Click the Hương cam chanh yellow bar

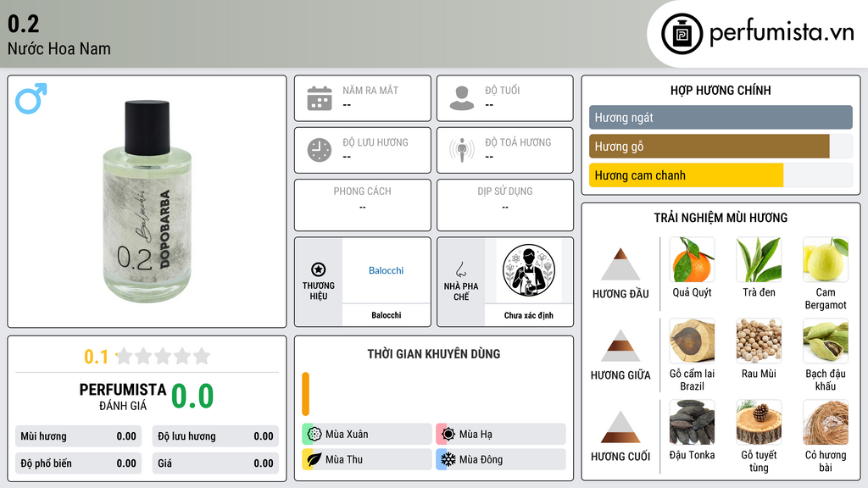[x=686, y=175]
